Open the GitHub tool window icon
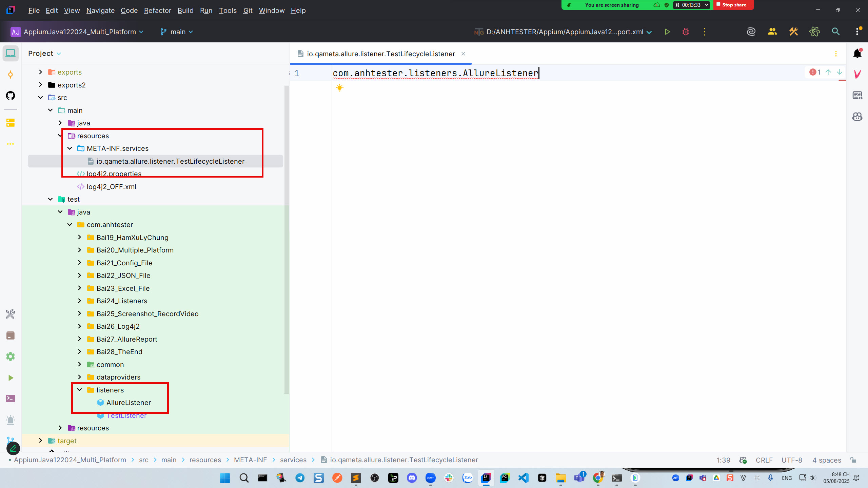 (11, 96)
